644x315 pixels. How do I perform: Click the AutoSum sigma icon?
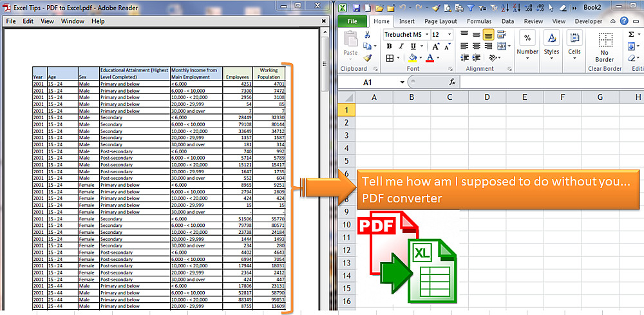click(x=632, y=35)
